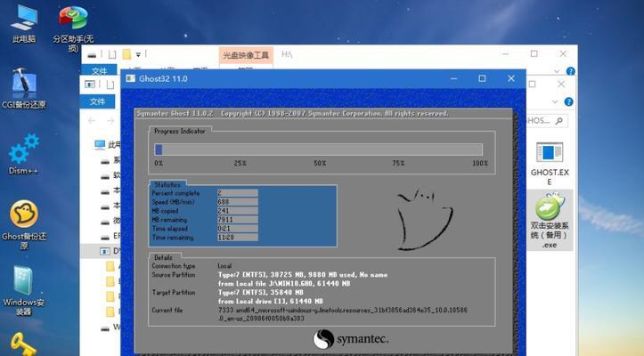Click the help icon in H:\ window
This screenshot has width=644, height=356.
pos(570,71)
